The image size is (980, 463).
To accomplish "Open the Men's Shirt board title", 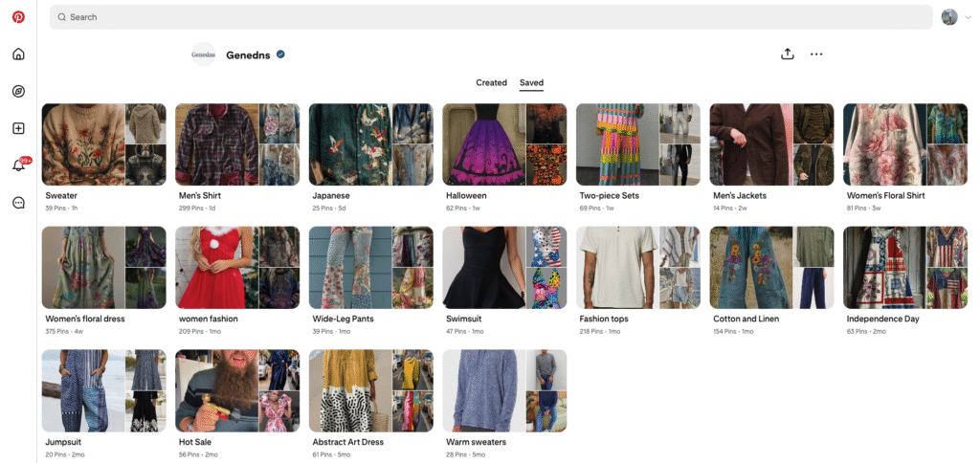I will point(200,196).
